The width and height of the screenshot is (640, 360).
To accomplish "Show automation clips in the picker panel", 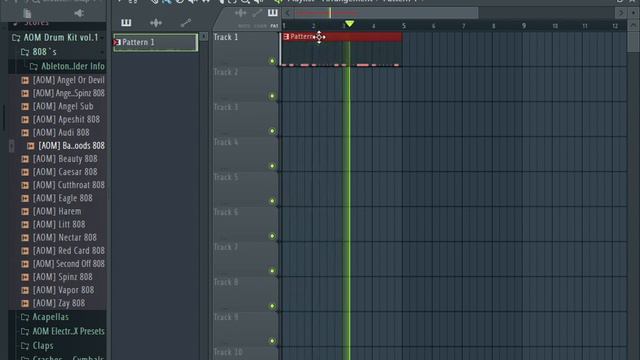I will pos(186,23).
